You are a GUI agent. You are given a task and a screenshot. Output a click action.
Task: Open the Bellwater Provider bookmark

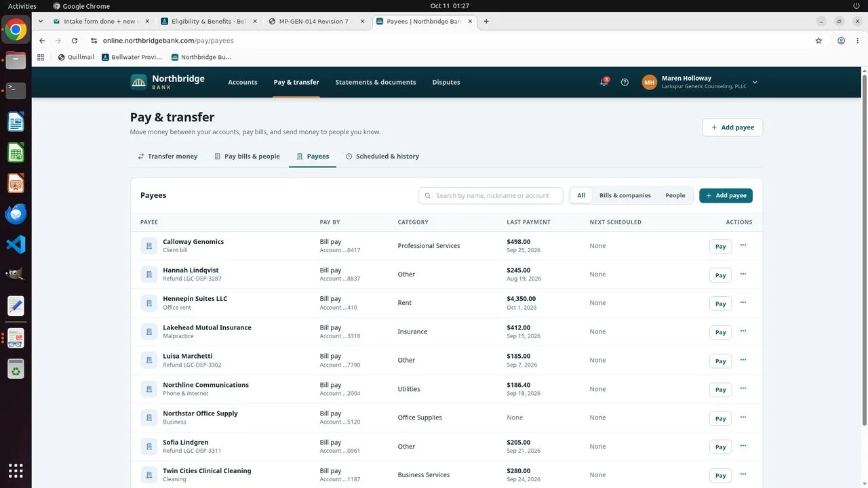coord(132,57)
